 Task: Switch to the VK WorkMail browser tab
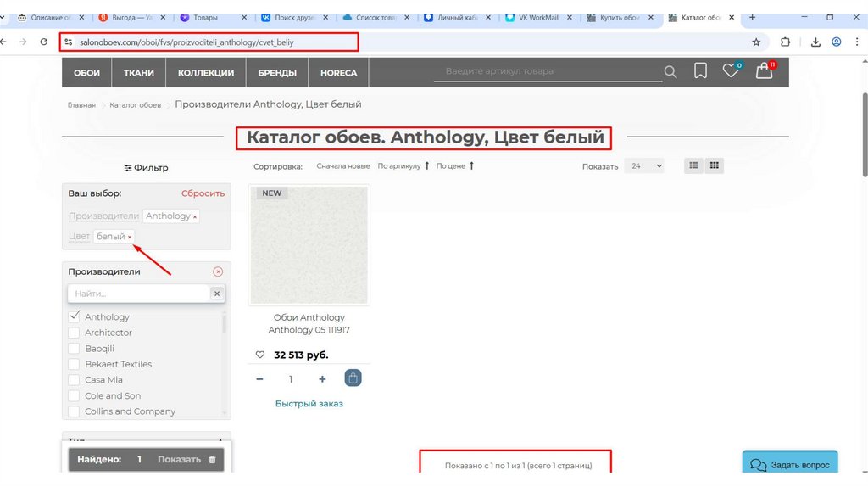coord(538,17)
